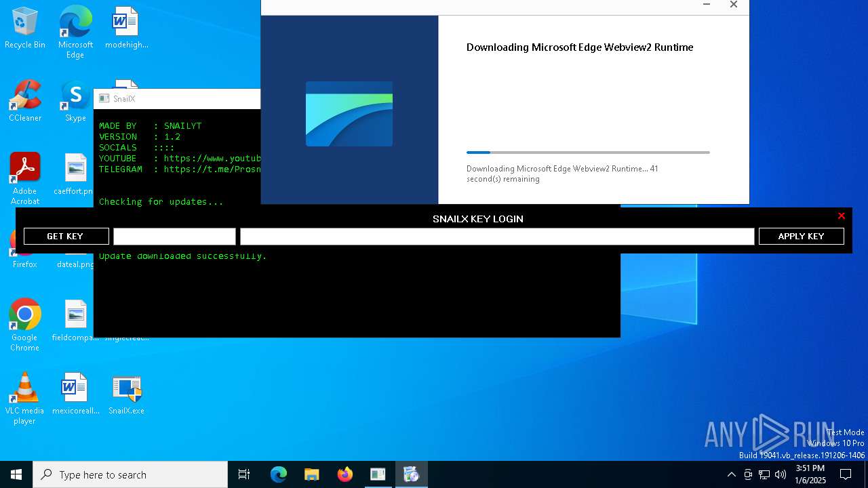Close the Webview2 installer window
The height and width of the screenshot is (488, 868).
point(734,5)
